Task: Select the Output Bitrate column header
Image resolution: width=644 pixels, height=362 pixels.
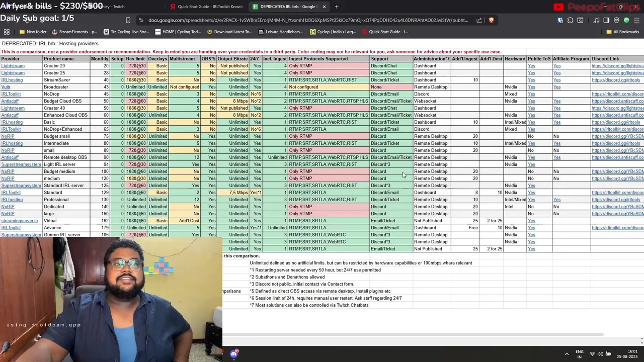Action: [232, 59]
